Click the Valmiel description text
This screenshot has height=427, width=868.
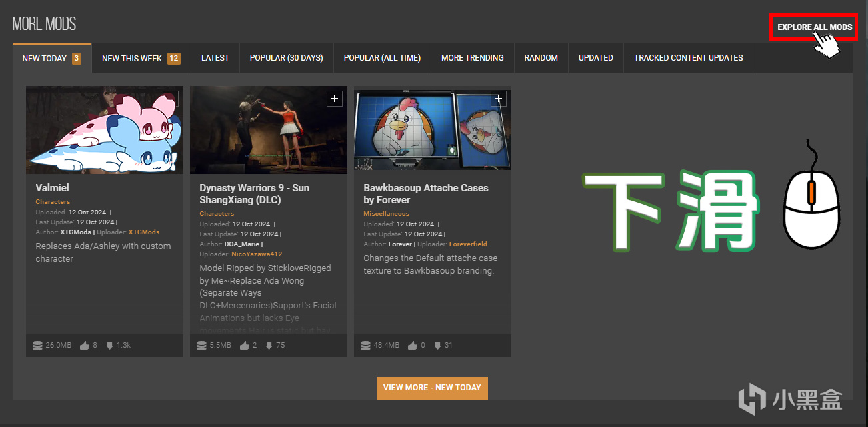(x=103, y=252)
